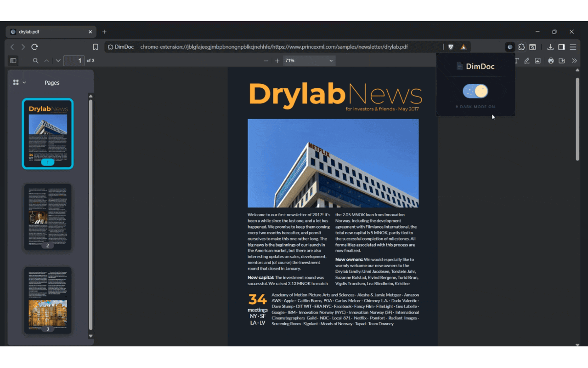Image resolution: width=588 pixels, height=368 pixels.
Task: Select page 3 thumbnail
Action: [x=48, y=300]
